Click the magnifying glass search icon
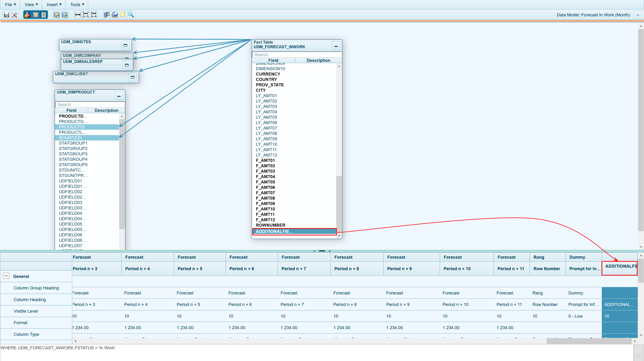 (x=131, y=15)
